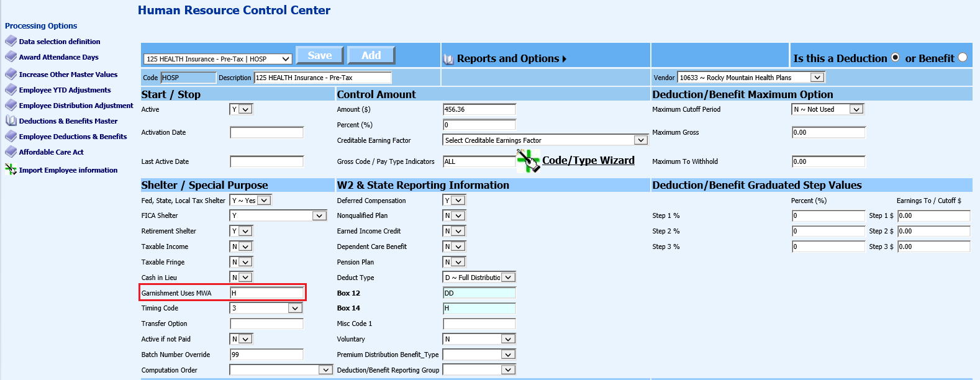Open the Vendor dropdown list
Viewport: 980px width, 380px height.
[817, 78]
